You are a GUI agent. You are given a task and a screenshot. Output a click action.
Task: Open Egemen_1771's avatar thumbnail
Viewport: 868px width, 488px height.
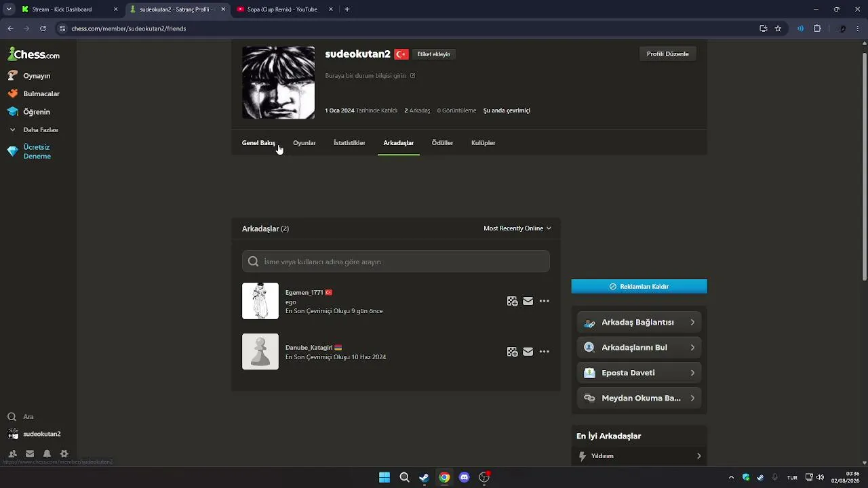point(260,301)
